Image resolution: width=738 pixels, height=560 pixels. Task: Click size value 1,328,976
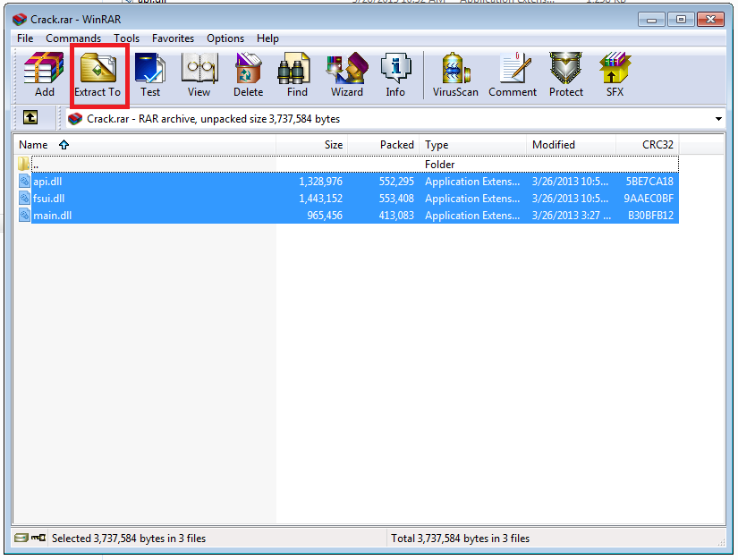pos(321,182)
